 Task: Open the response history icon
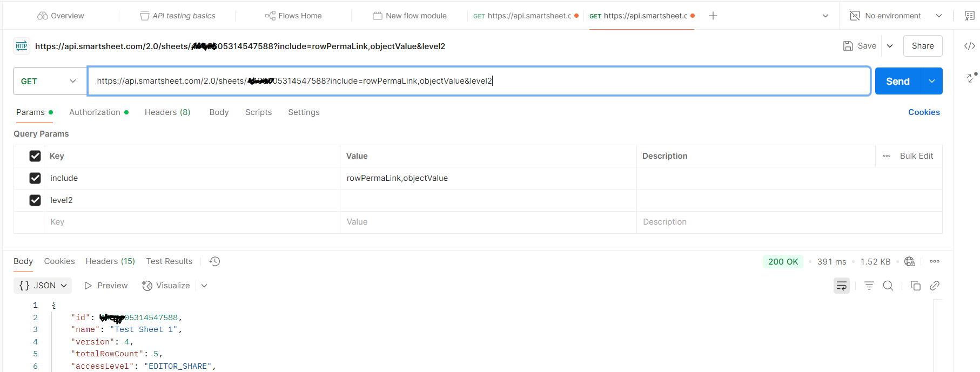tap(214, 261)
